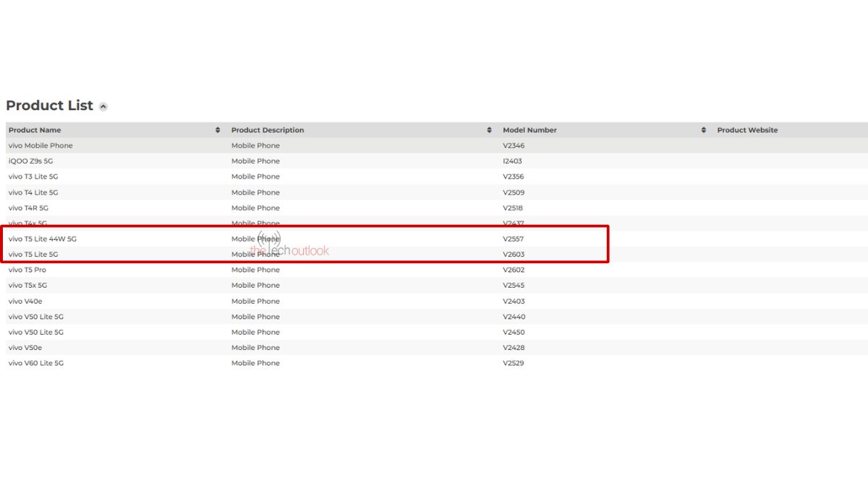The image size is (868, 488).
Task: Select the vivo V50e product name
Action: (25, 348)
